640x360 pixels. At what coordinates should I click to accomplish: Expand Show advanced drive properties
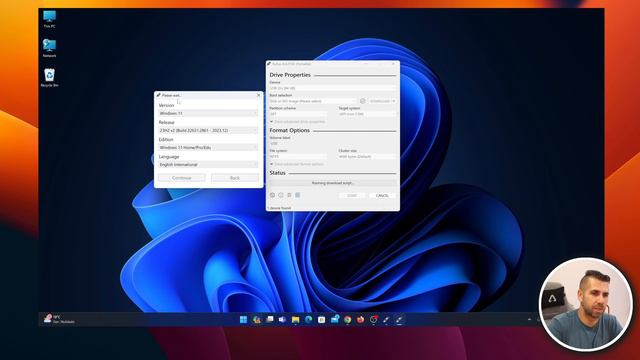(x=297, y=122)
